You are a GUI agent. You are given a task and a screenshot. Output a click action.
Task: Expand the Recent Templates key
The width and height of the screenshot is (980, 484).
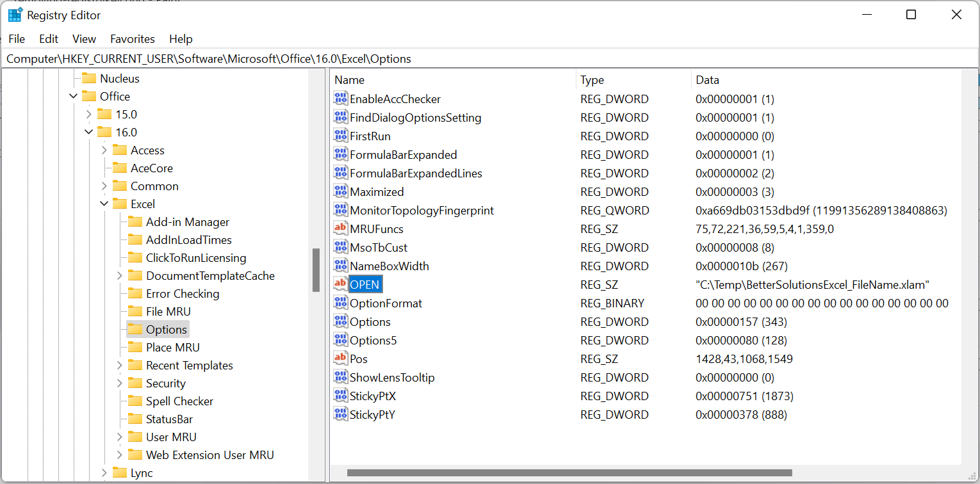(119, 366)
